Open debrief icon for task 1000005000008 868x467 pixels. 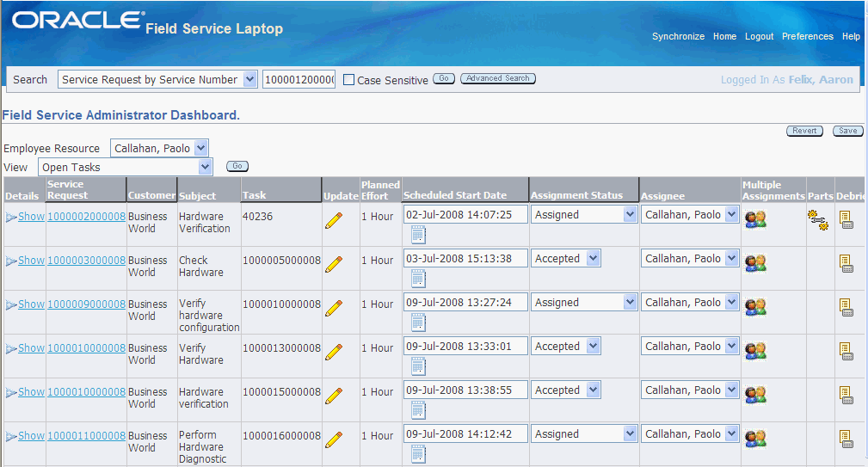(846, 263)
